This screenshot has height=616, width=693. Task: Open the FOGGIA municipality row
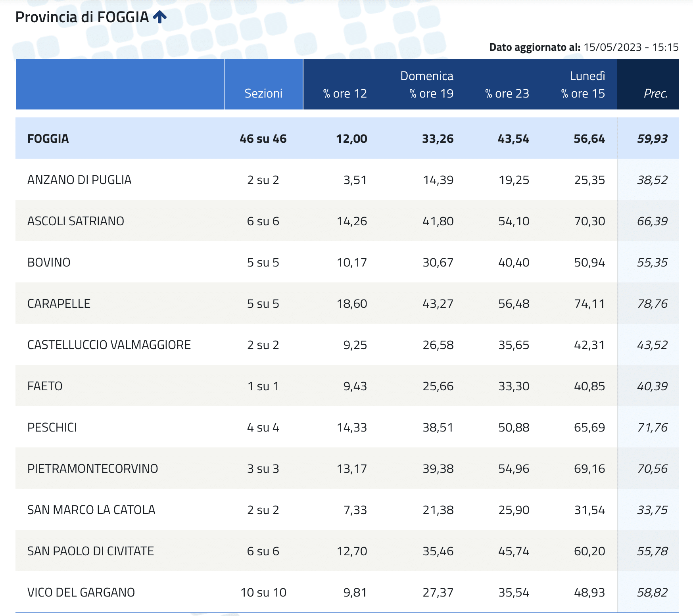click(48, 138)
